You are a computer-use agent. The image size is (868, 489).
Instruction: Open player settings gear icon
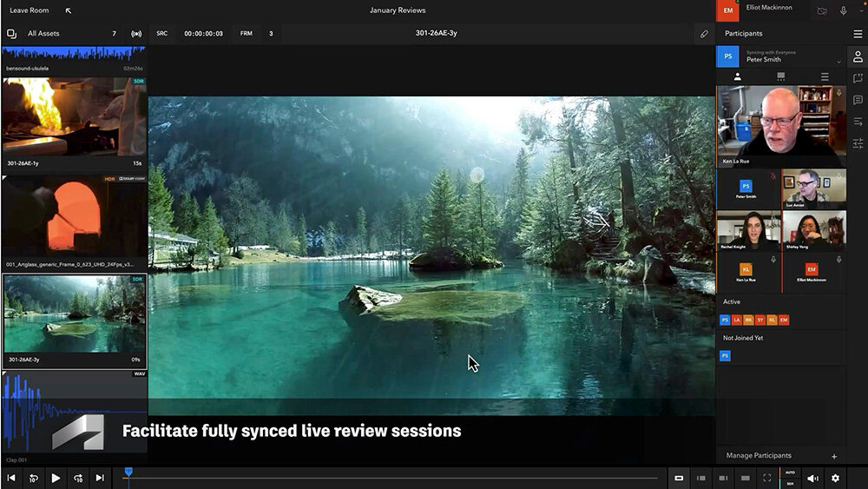click(835, 478)
